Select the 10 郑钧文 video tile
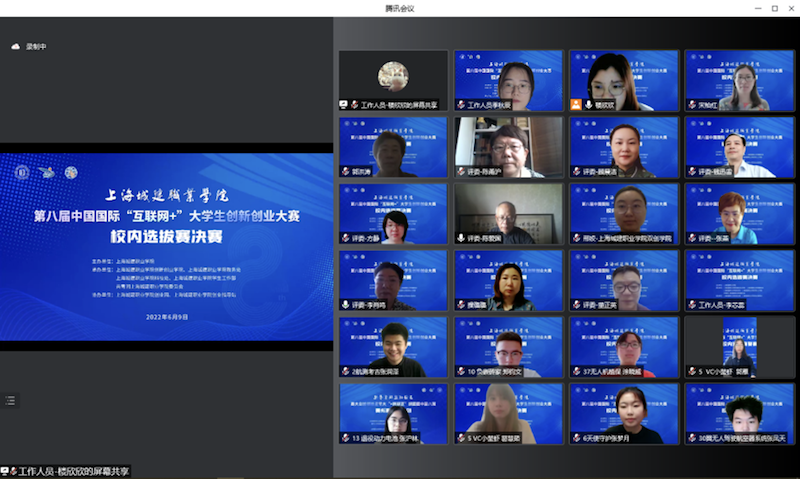The image size is (800, 479). click(x=509, y=347)
